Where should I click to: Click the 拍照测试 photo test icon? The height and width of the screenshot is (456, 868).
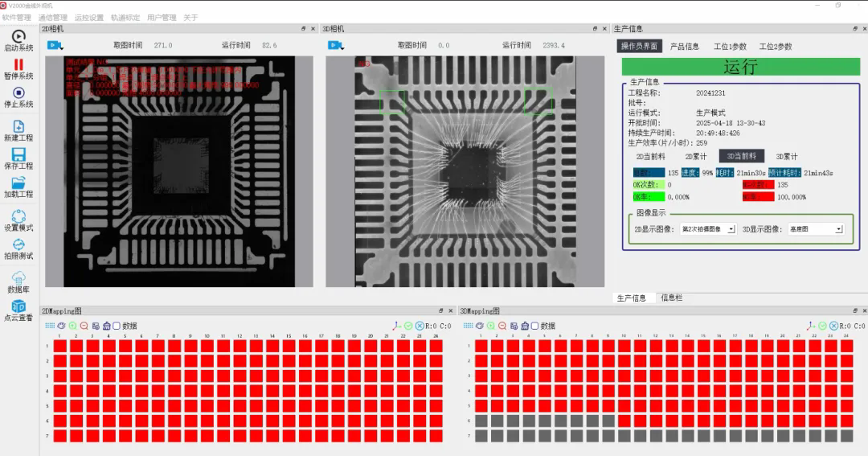pyautogui.click(x=18, y=244)
